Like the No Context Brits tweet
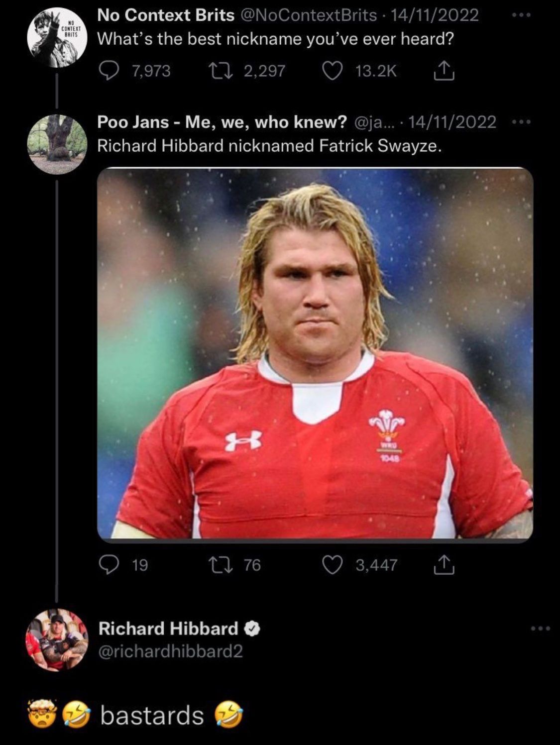Image resolution: width=560 pixels, height=745 pixels. 333,71
